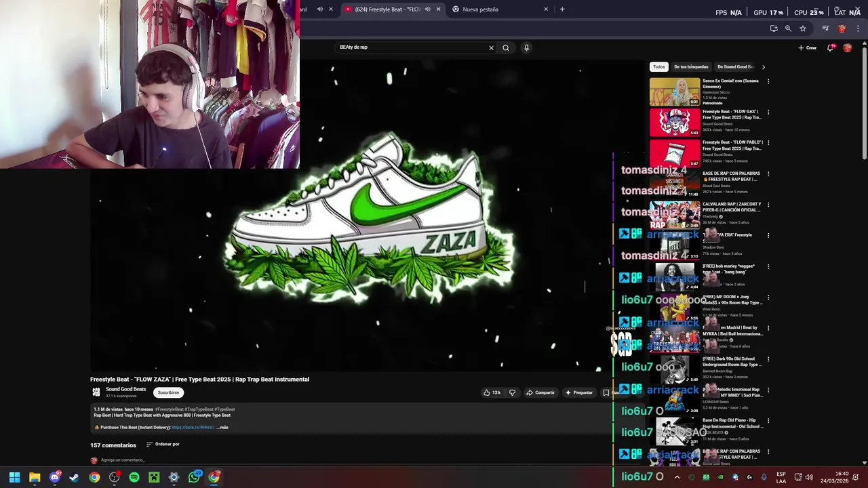Screen dimensions: 868x488
Task: Open FLOW GAS freestyle beat thumbnail
Action: 675,123
